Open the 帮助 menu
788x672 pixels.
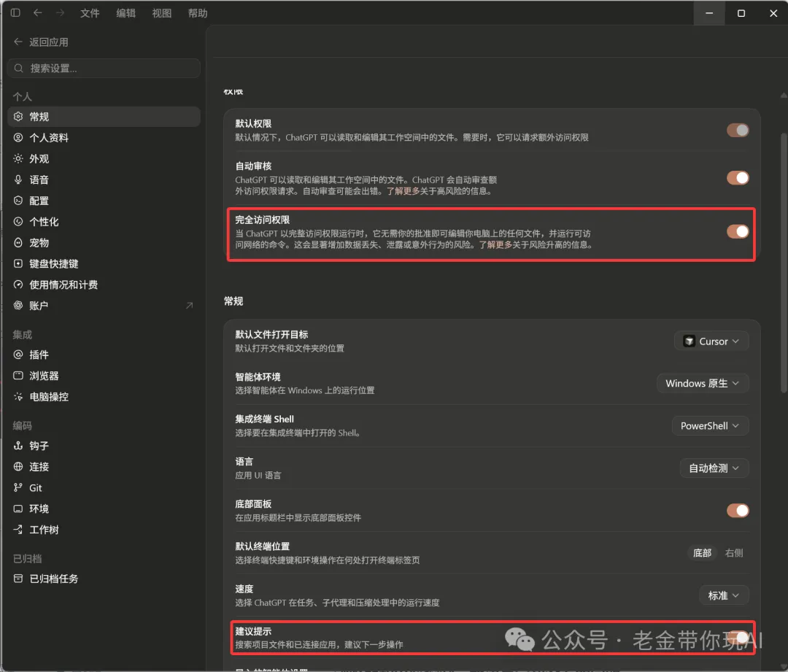coord(198,13)
